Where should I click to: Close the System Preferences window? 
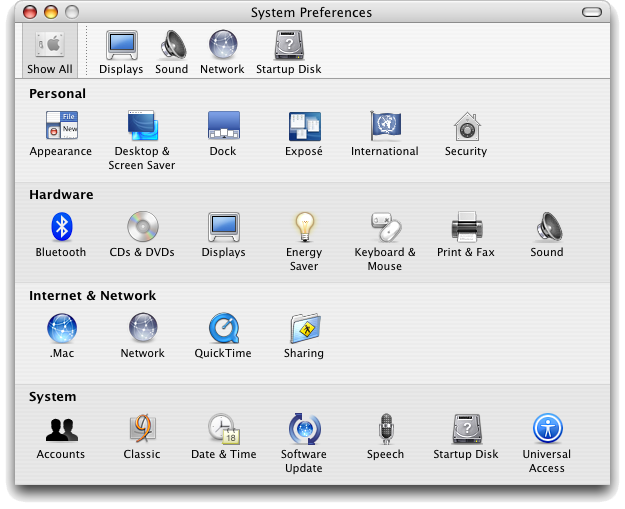point(30,12)
